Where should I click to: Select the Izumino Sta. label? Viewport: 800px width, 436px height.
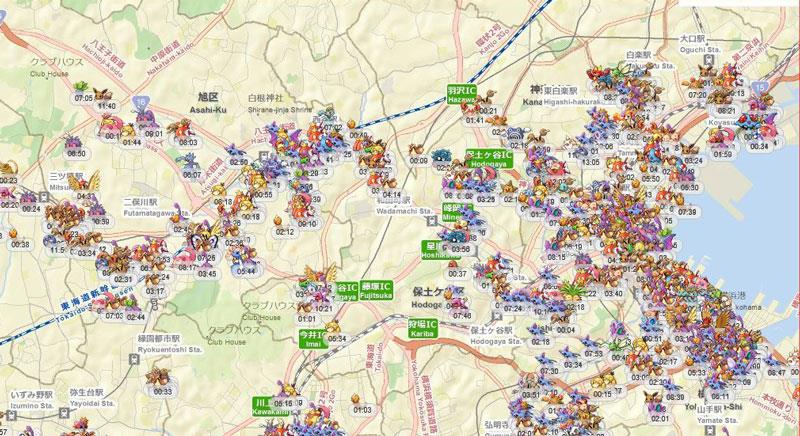32,406
